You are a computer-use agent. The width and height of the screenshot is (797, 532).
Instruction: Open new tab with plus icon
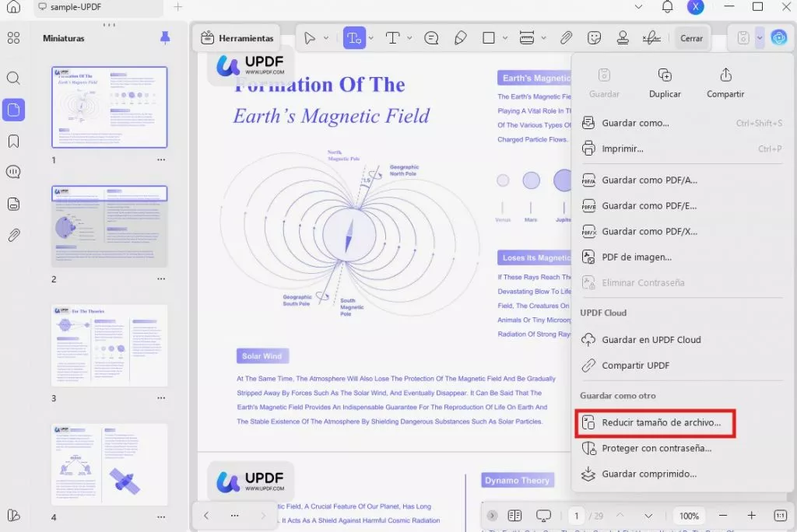point(178,7)
